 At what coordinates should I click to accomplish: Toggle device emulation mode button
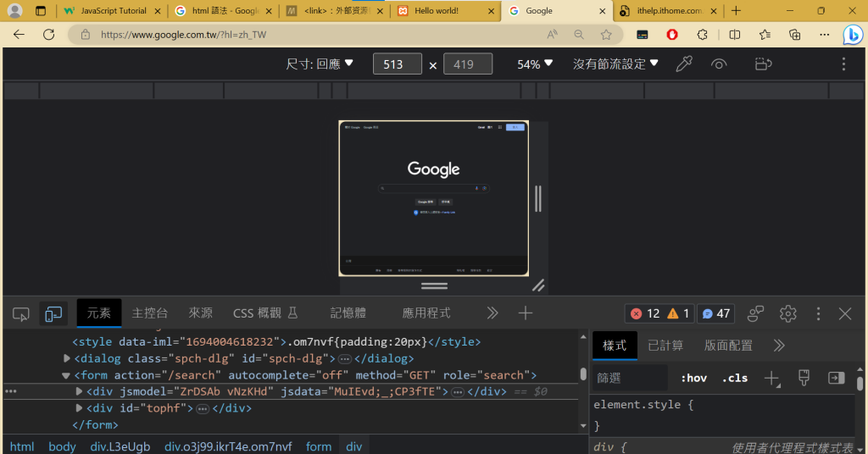pos(53,313)
